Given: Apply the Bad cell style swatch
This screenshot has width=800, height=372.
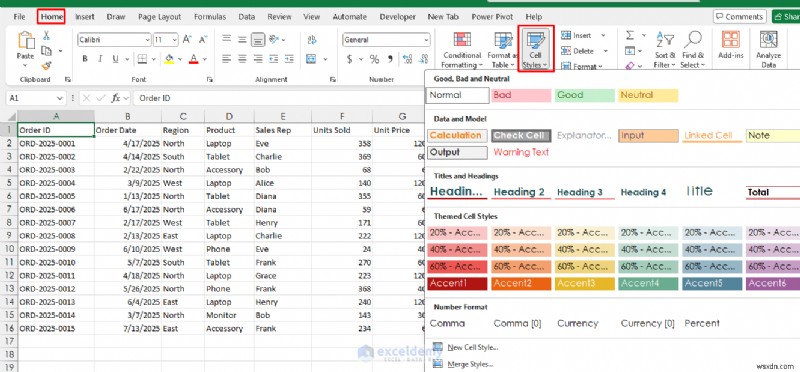Looking at the screenshot, I should coord(521,95).
